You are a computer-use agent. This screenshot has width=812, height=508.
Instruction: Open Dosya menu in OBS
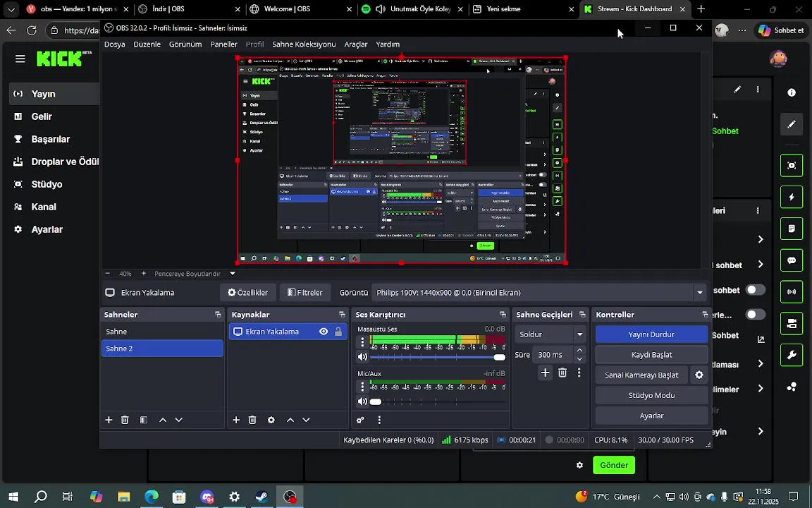tap(114, 44)
